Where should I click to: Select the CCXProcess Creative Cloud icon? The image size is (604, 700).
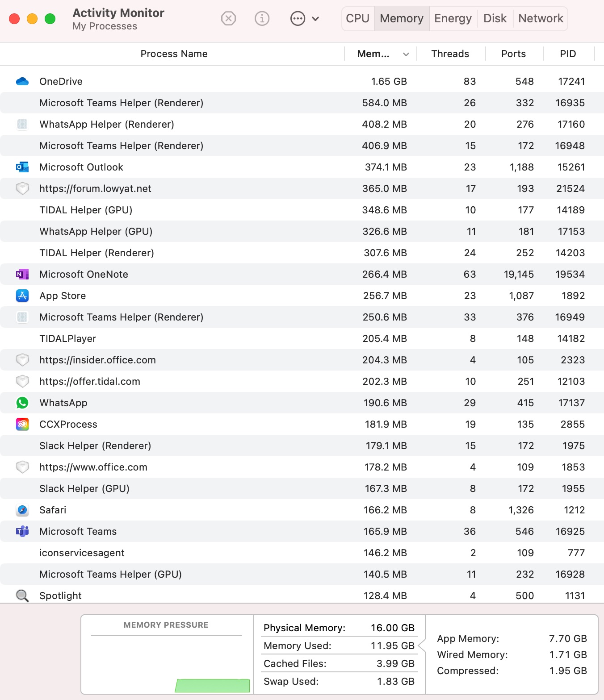pyautogui.click(x=22, y=424)
